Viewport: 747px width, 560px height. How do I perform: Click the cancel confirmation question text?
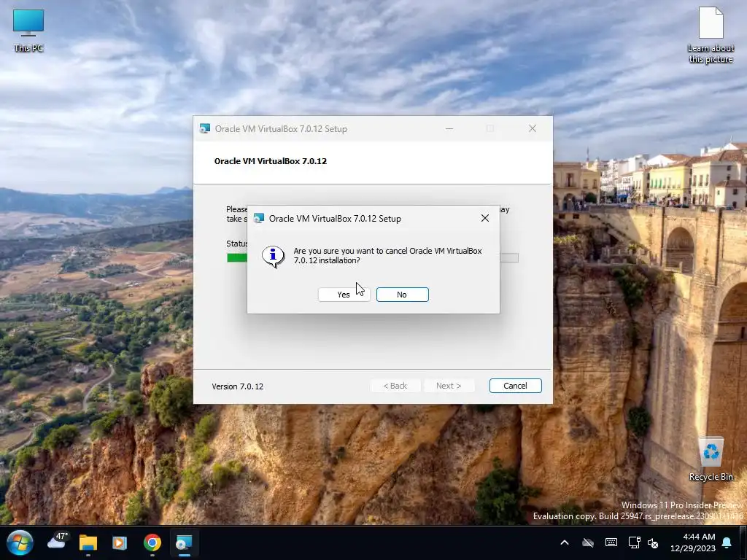tap(388, 256)
